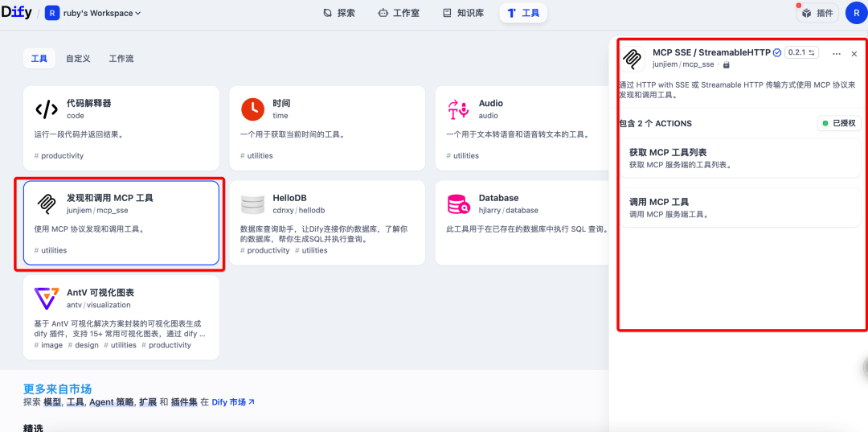Open the ruby's Workspace dropdown
The width and height of the screenshot is (868, 432).
tap(102, 13)
